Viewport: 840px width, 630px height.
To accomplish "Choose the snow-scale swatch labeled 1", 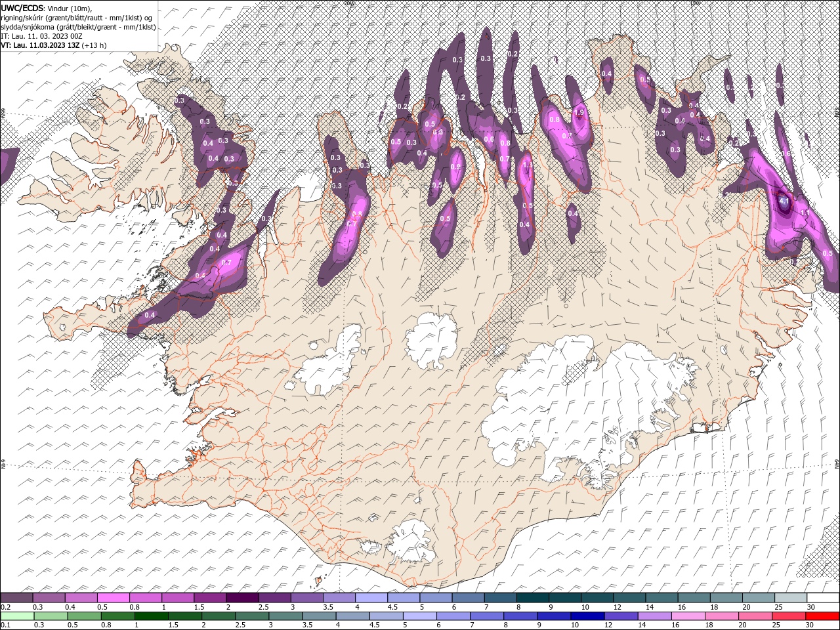I will (x=178, y=598).
